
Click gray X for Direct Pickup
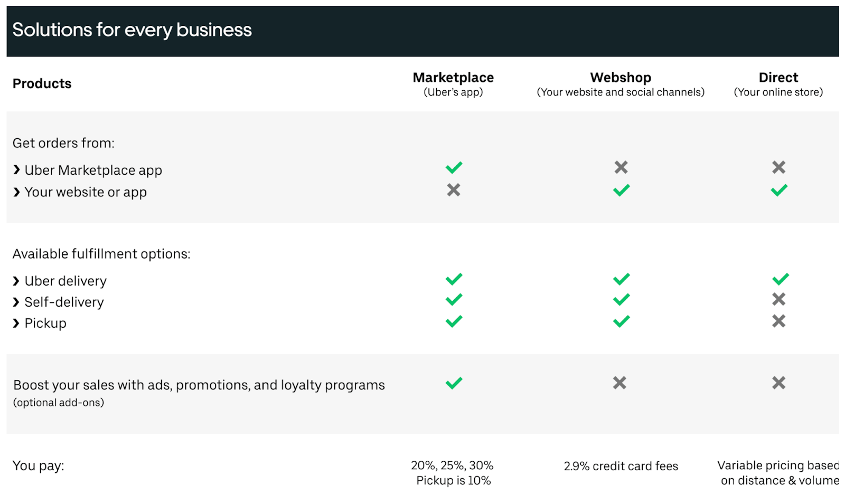[x=779, y=321]
